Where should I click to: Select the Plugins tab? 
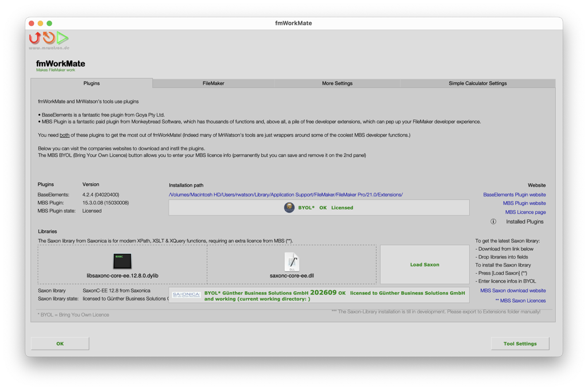(x=91, y=83)
